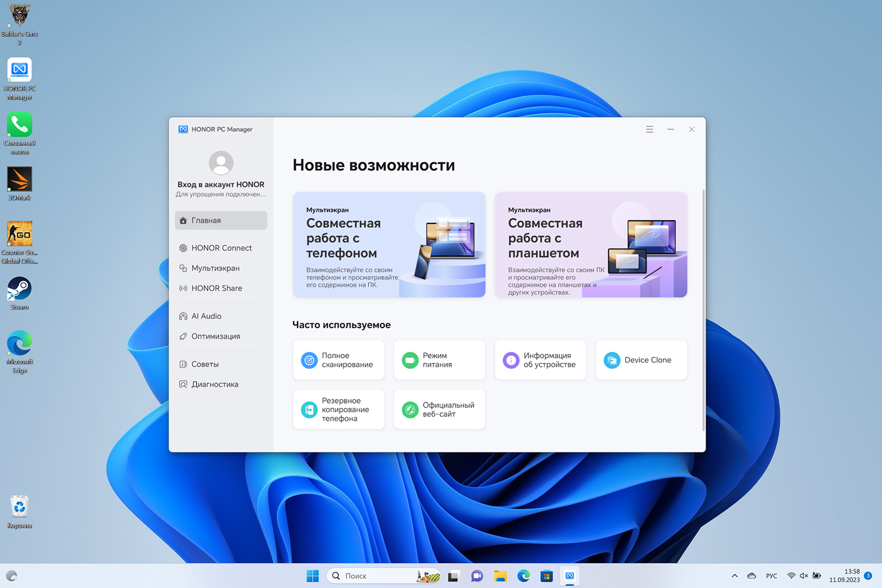Select HONOR PC Manager desktop shortcut

pos(20,79)
